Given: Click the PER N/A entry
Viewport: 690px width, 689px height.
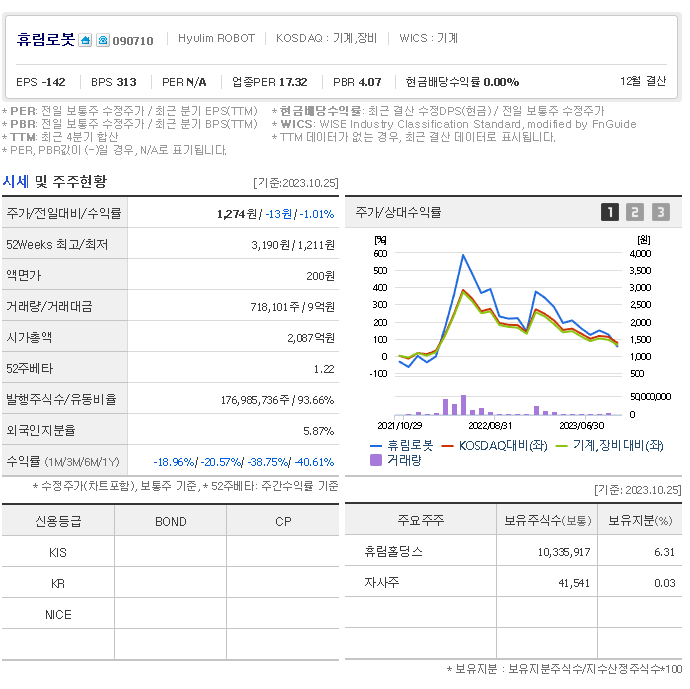Looking at the screenshot, I should 184,82.
